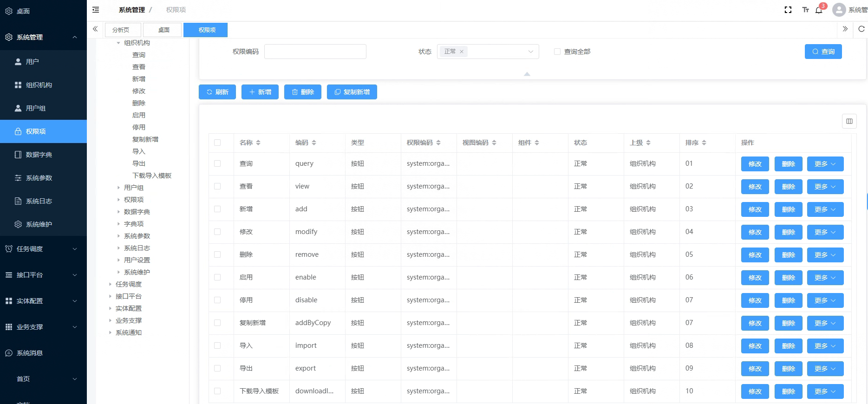Open 更多 dropdown for the import row
This screenshot has height=404, width=868.
(825, 346)
